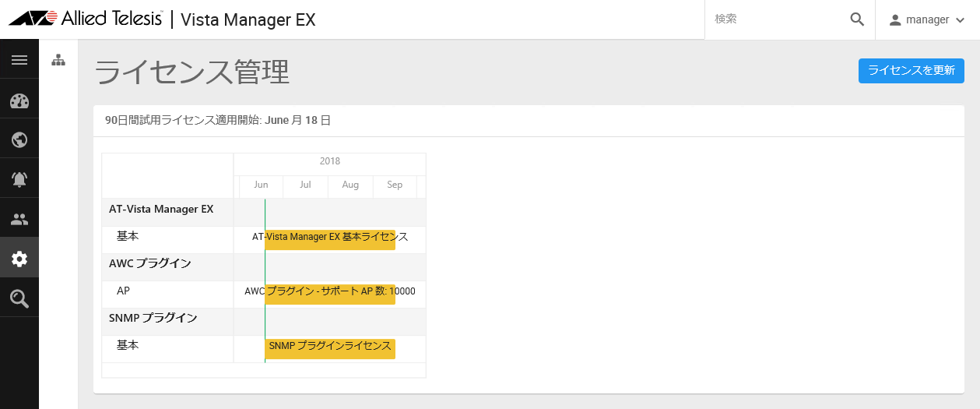Click the search magnifier icon in the header
Viewport: 980px width, 409px height.
point(857,19)
